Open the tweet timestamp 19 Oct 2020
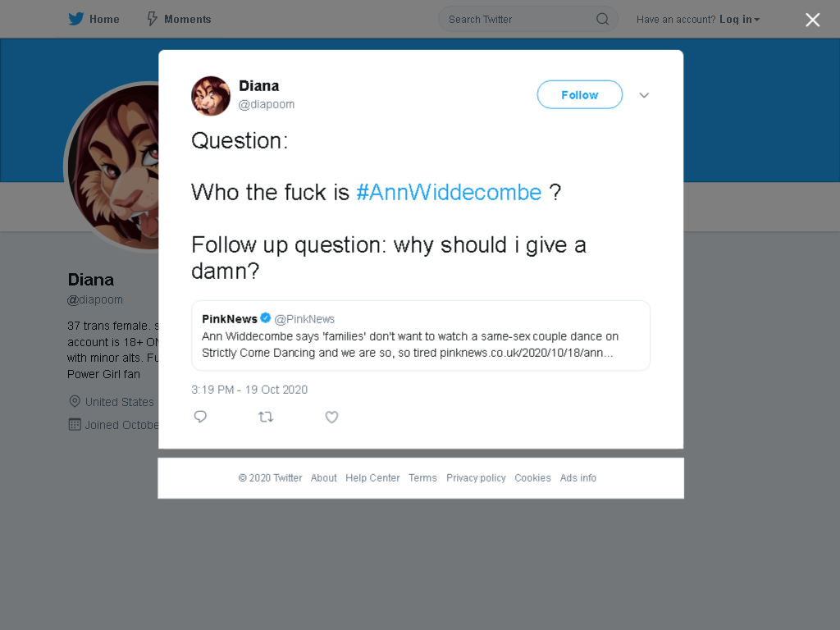Image resolution: width=840 pixels, height=630 pixels. point(249,390)
